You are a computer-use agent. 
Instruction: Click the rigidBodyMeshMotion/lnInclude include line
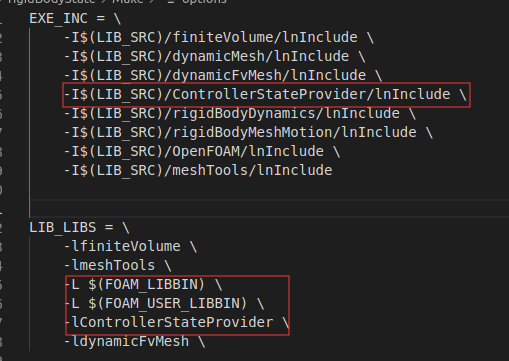248,133
